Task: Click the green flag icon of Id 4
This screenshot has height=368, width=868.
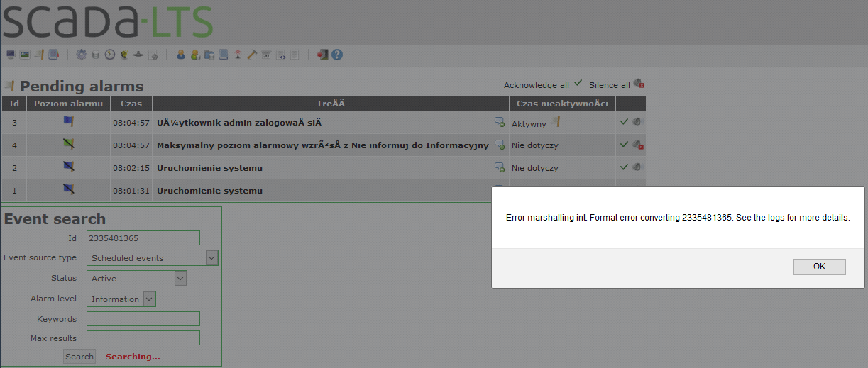Action: point(69,145)
